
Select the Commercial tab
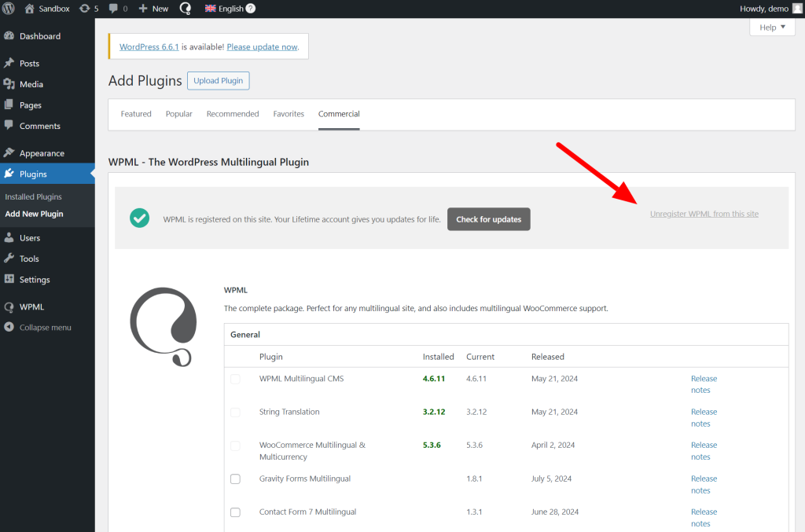(339, 114)
